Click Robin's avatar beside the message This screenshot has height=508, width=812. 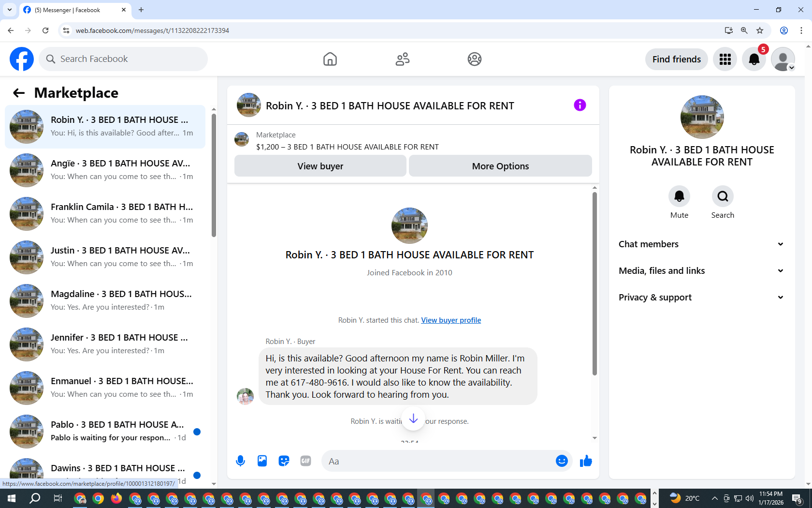point(245,396)
